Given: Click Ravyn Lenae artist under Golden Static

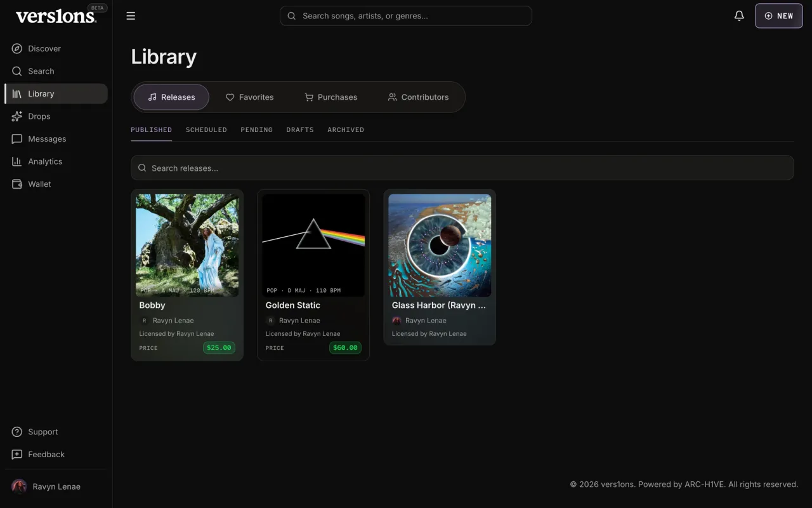Looking at the screenshot, I should [x=299, y=321].
